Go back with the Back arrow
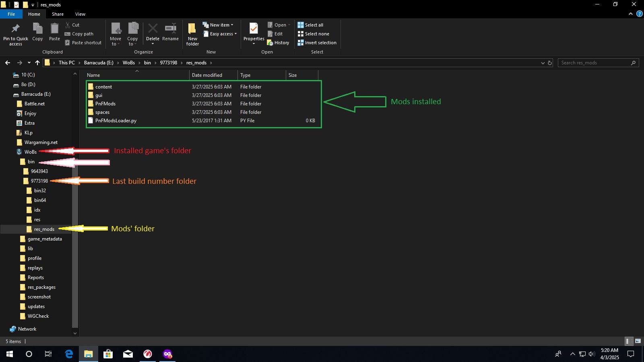 [x=8, y=63]
